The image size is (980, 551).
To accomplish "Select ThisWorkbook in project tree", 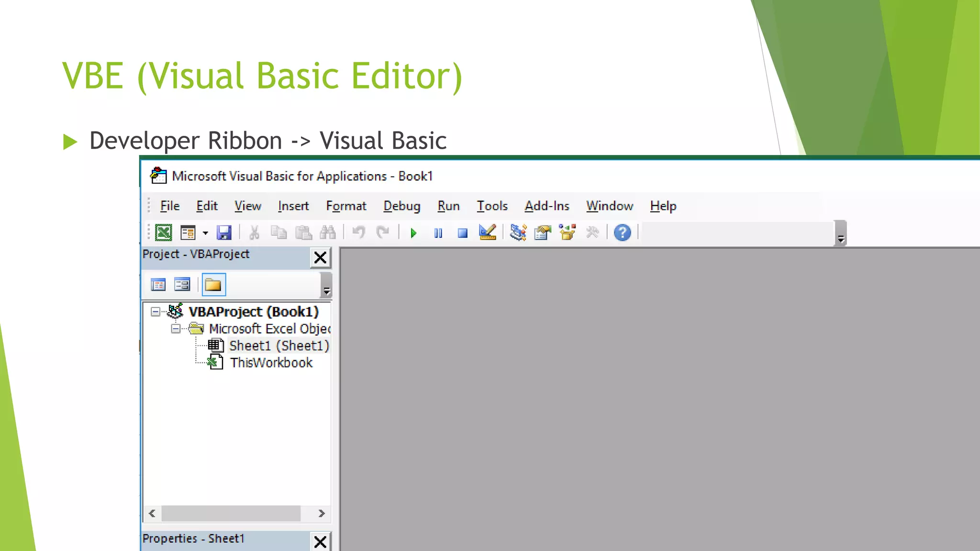I will coord(271,363).
